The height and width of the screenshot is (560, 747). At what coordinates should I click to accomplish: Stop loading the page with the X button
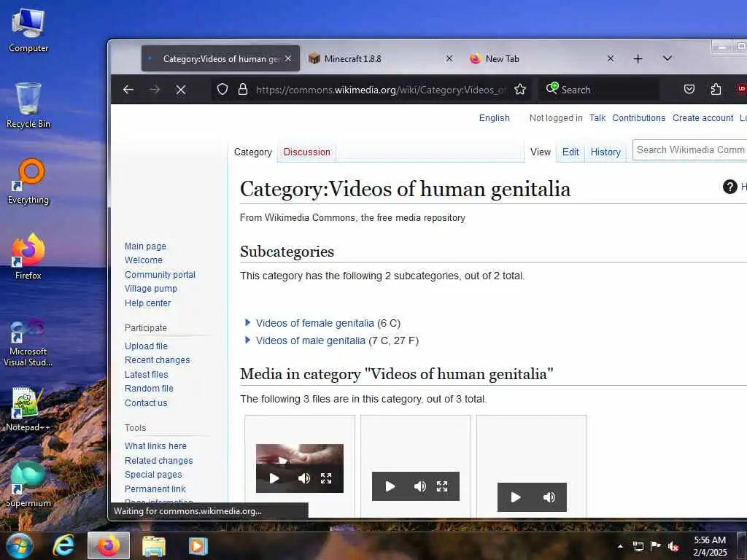click(181, 90)
